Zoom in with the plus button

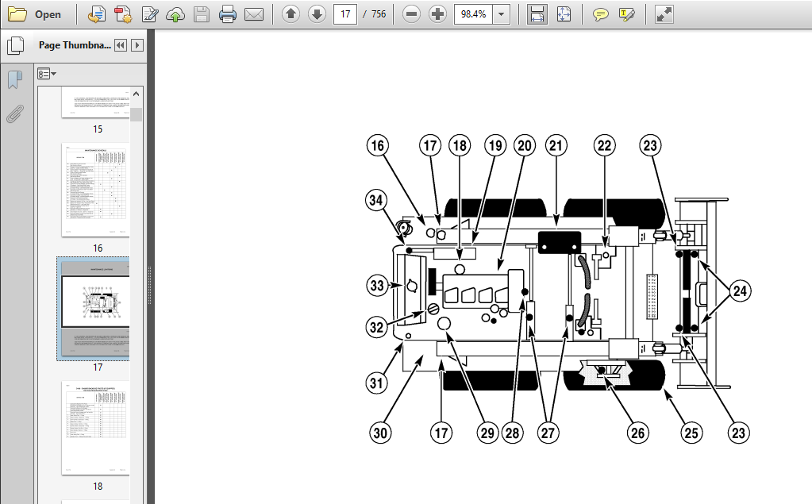[437, 14]
